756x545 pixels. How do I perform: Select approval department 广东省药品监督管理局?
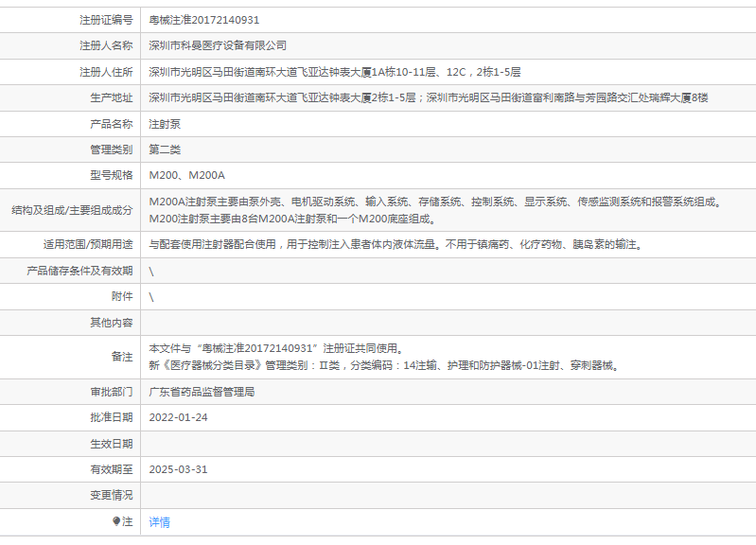[x=202, y=392]
